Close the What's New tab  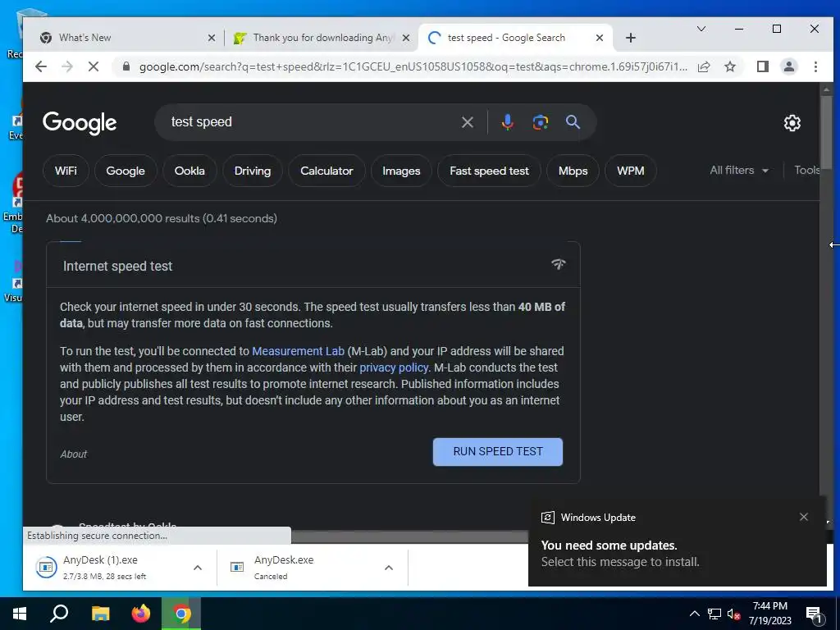coord(211,38)
